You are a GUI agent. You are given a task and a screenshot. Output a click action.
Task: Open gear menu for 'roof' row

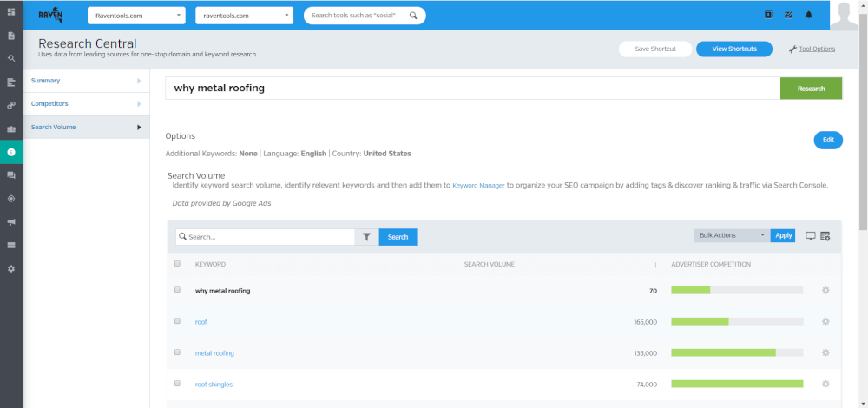coord(825,322)
